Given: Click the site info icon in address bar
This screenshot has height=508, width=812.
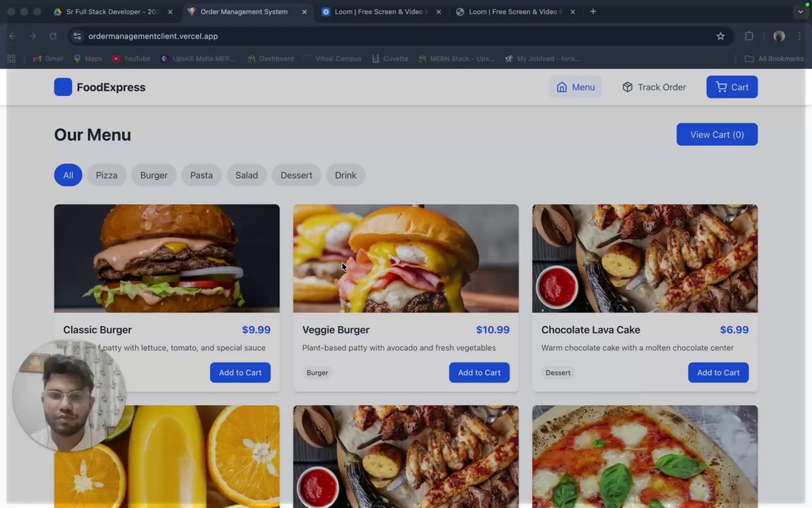Looking at the screenshot, I should 77,36.
